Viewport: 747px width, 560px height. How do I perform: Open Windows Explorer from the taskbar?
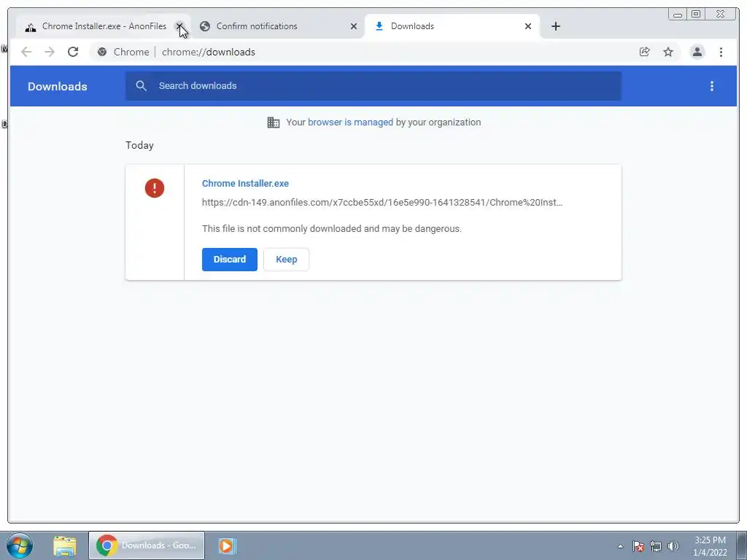point(65,545)
